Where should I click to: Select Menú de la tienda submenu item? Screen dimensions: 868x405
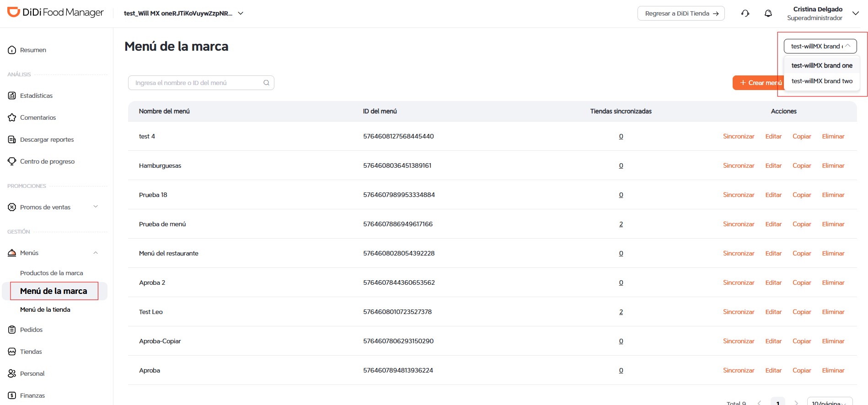(x=45, y=309)
